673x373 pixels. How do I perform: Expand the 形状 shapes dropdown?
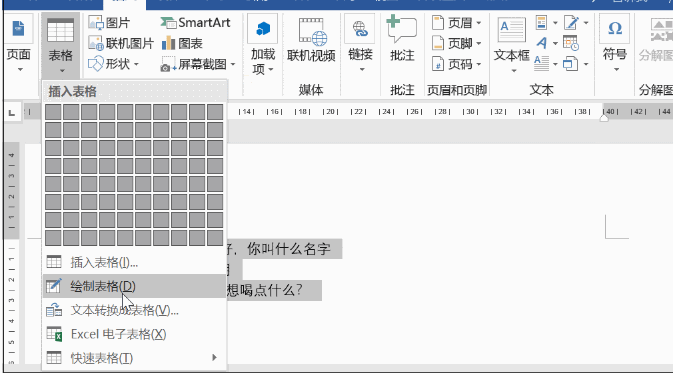(136, 64)
